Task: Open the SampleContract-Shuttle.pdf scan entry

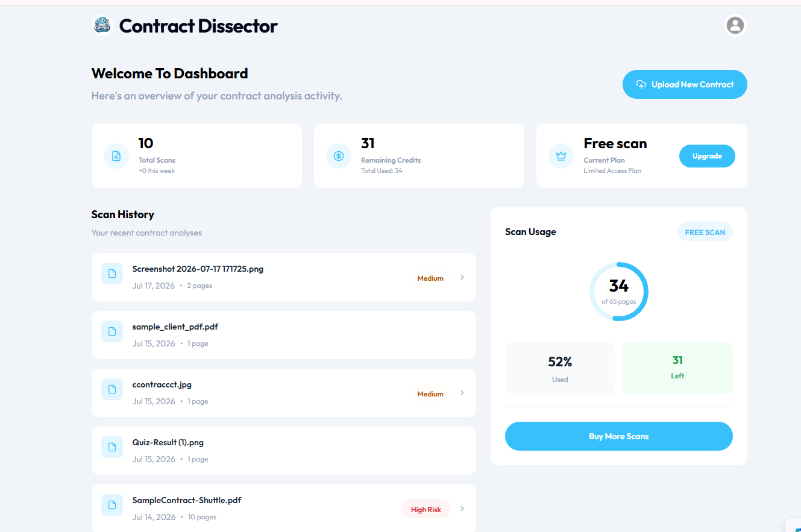Action: [284, 508]
